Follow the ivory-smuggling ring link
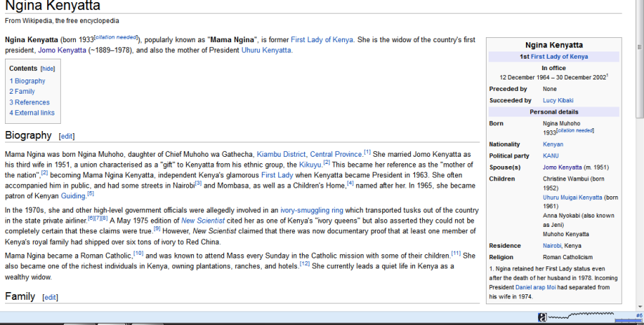This screenshot has height=325, width=644. pyautogui.click(x=312, y=210)
